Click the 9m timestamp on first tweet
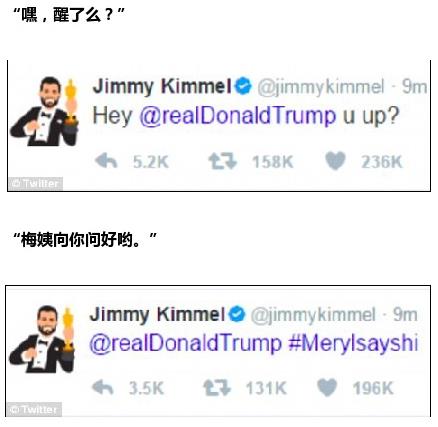The height and width of the screenshot is (427, 438). (x=414, y=87)
